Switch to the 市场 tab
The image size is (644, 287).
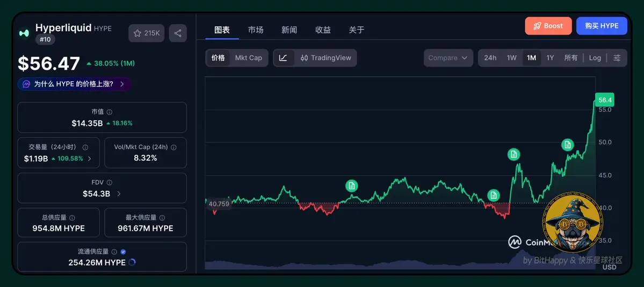pos(256,30)
